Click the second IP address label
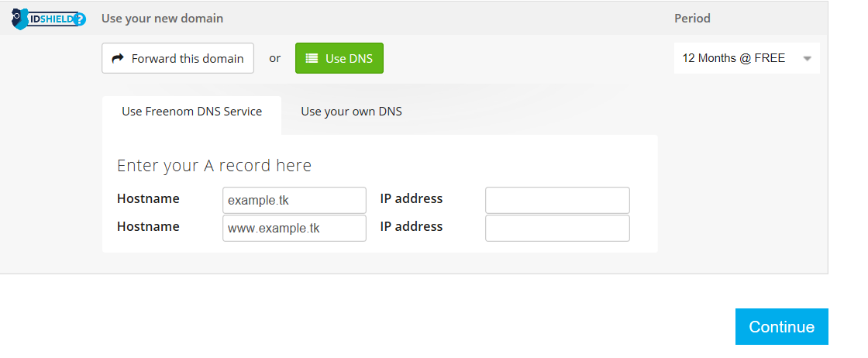 coord(412,226)
